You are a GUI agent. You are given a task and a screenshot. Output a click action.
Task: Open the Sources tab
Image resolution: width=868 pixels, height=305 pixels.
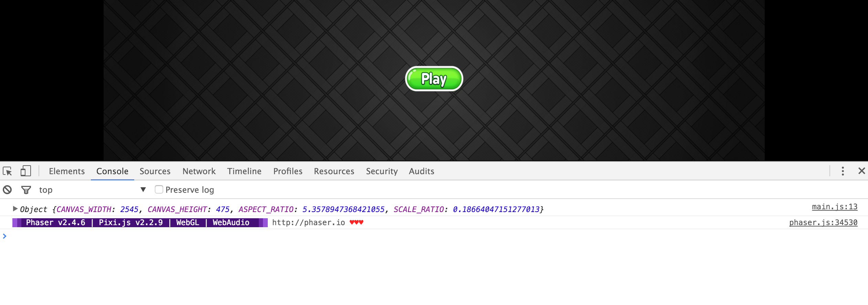tap(155, 171)
